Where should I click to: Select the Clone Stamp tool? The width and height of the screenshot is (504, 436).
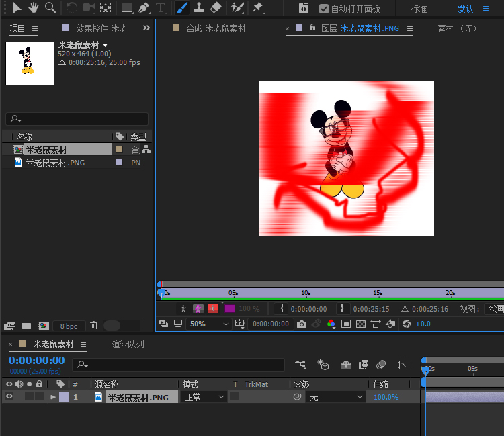[x=199, y=7]
